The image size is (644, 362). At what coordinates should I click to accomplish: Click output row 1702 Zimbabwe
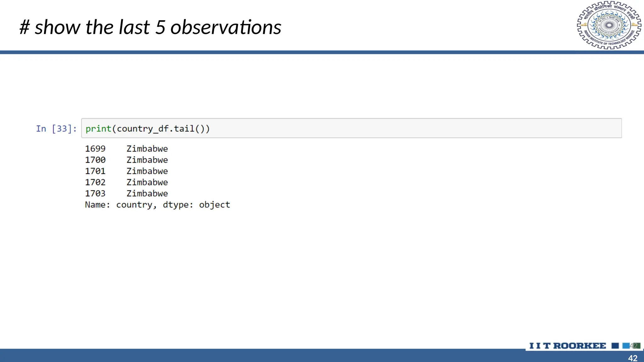coord(126,182)
